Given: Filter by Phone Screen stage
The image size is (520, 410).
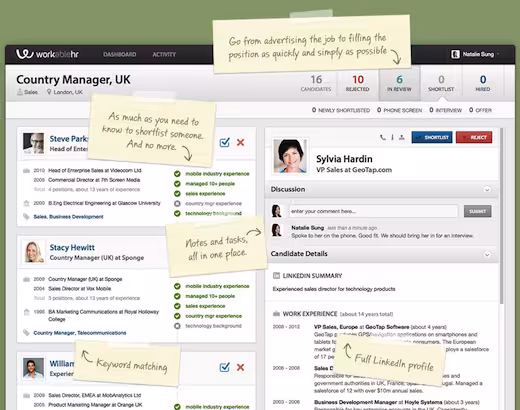Looking at the screenshot, I should click(x=399, y=110).
